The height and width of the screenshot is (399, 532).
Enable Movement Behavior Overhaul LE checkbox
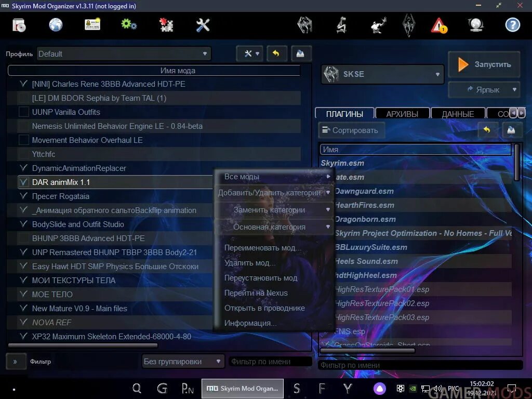pyautogui.click(x=23, y=140)
